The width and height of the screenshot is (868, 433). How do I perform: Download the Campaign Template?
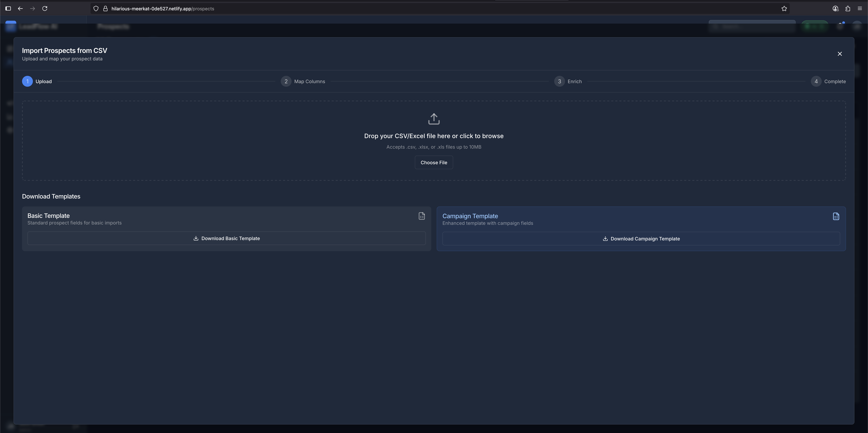tap(641, 239)
